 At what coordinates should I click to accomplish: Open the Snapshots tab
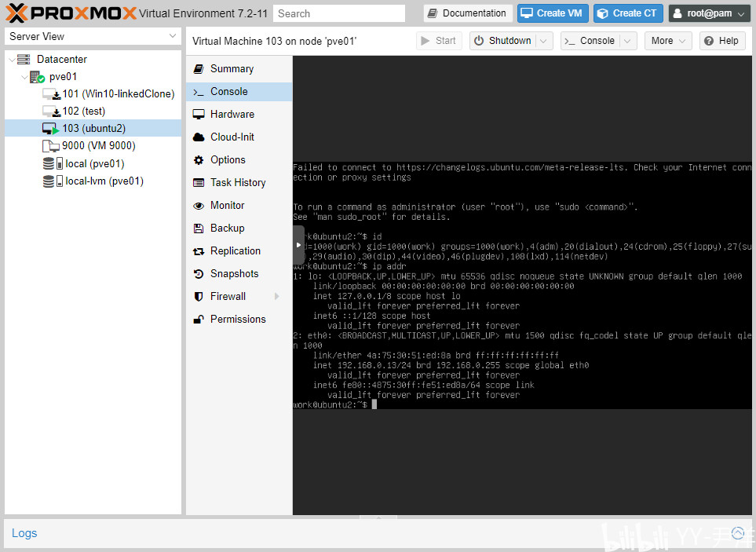[239, 273]
